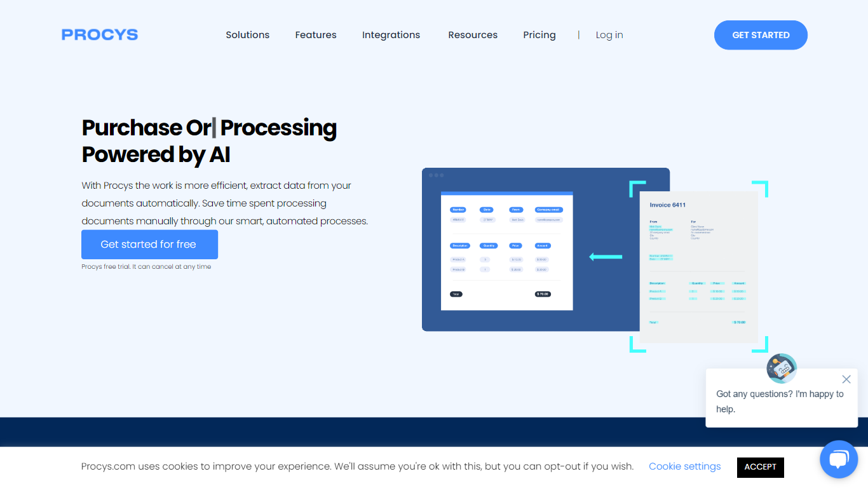The image size is (868, 488).
Task: Click the three window dots in the illustration
Action: point(436,175)
